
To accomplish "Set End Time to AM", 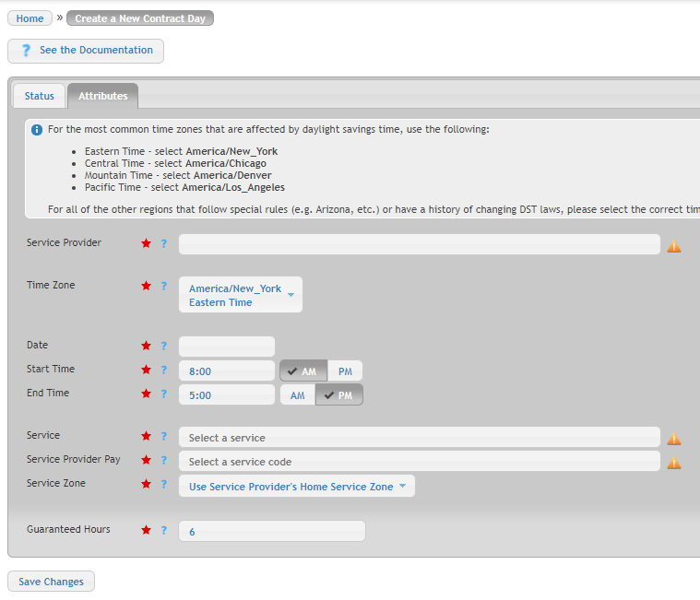I will [x=298, y=395].
